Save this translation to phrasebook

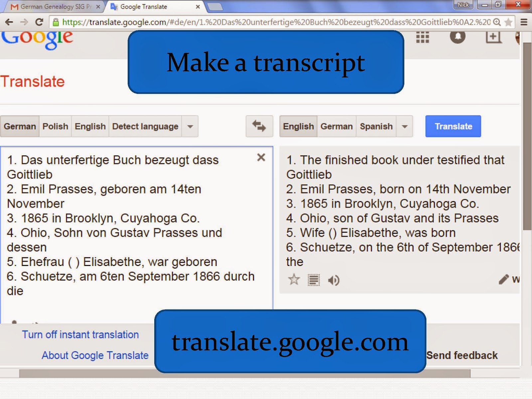tap(294, 280)
